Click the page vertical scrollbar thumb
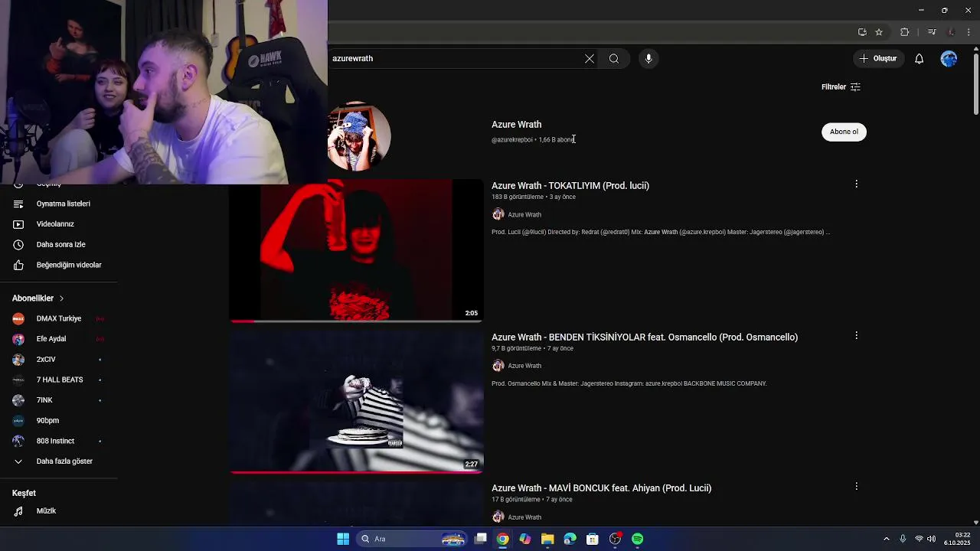Viewport: 980px width, 551px height. (975, 84)
